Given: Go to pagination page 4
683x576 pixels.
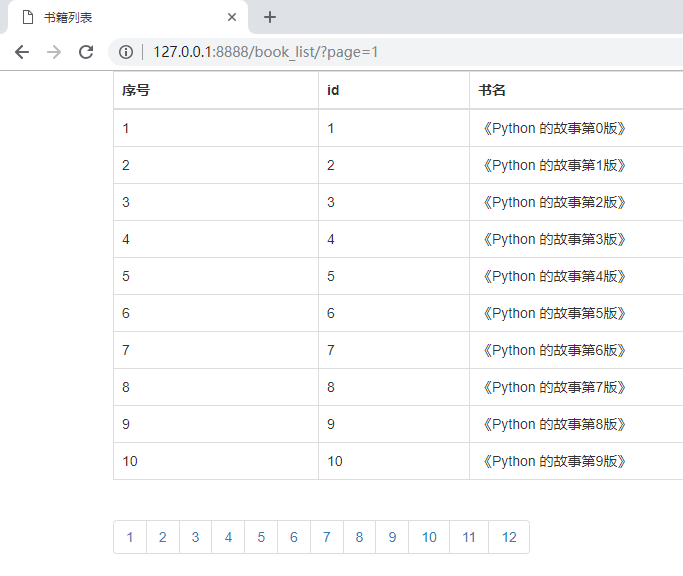Looking at the screenshot, I should pos(228,537).
